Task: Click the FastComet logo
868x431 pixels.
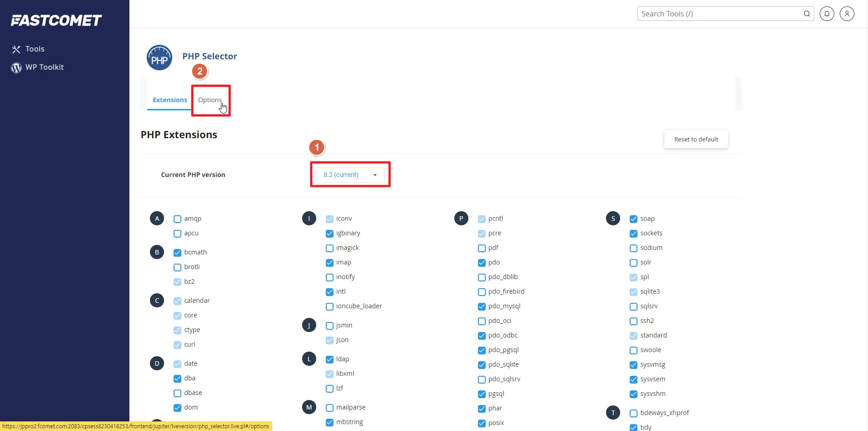Action: [56, 21]
